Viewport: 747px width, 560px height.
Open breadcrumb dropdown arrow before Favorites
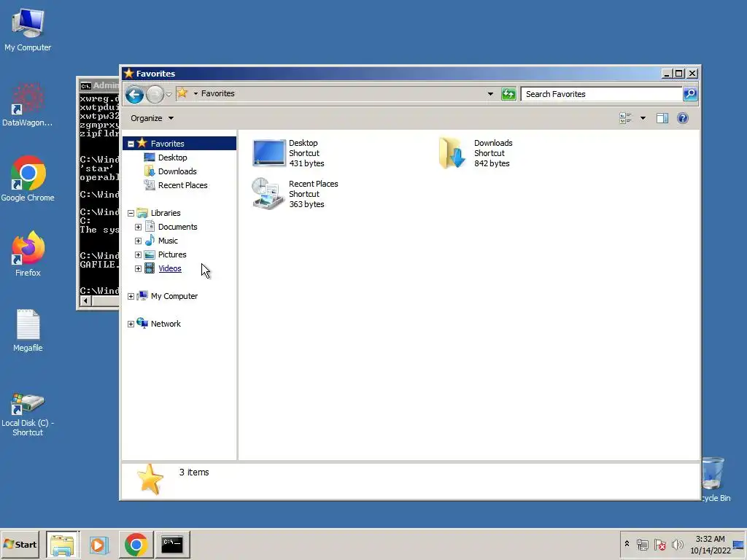(196, 94)
